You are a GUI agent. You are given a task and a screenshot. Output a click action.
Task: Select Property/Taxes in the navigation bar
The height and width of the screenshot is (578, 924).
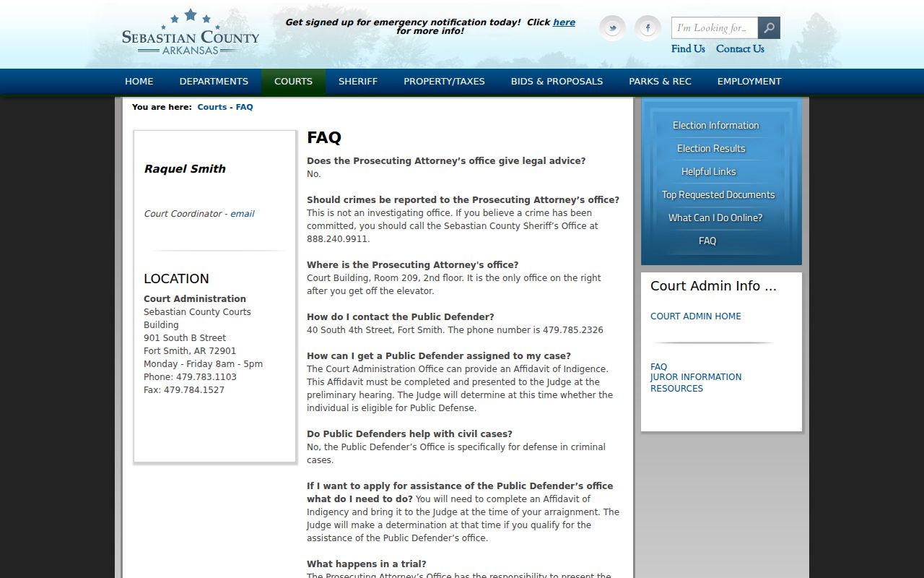tap(444, 82)
